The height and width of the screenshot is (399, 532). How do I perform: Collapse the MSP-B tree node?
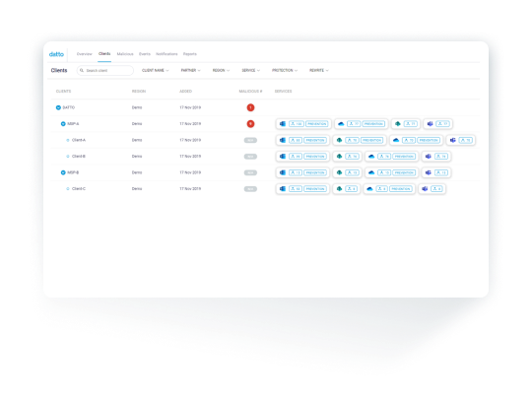[63, 172]
